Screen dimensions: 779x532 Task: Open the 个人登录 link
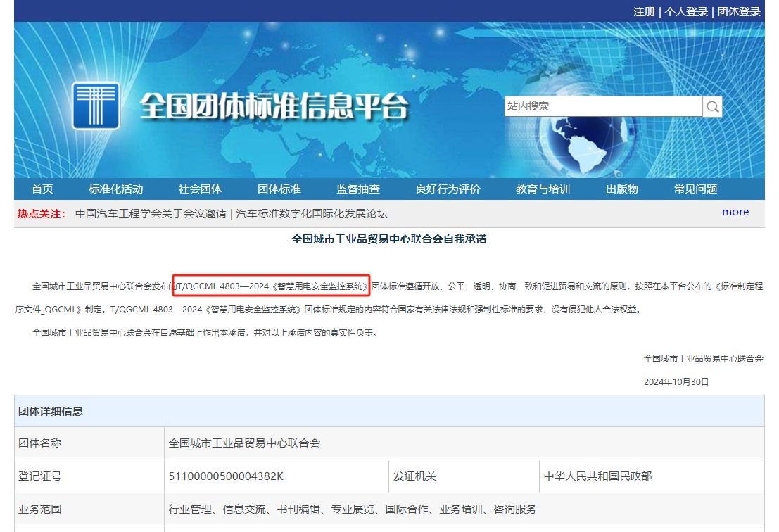pyautogui.click(x=686, y=11)
